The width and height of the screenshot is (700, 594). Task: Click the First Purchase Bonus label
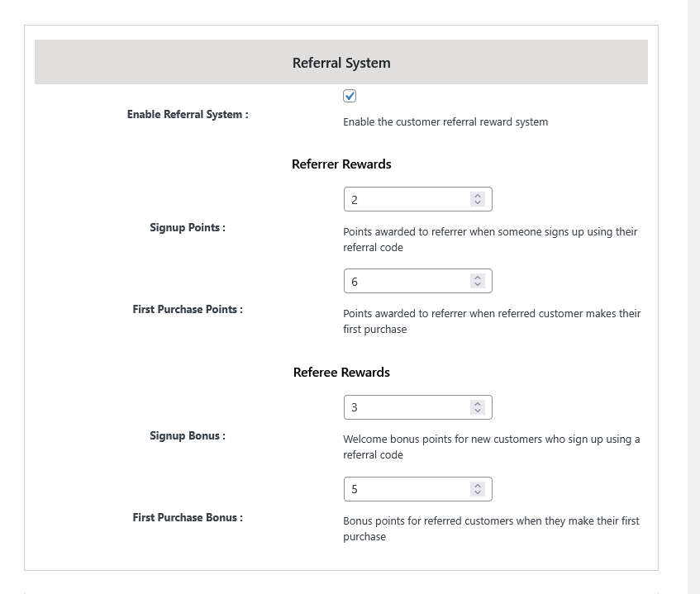pyautogui.click(x=187, y=517)
